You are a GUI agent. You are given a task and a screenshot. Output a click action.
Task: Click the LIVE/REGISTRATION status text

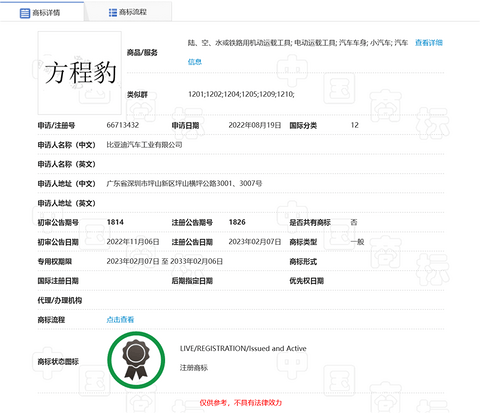click(243, 348)
